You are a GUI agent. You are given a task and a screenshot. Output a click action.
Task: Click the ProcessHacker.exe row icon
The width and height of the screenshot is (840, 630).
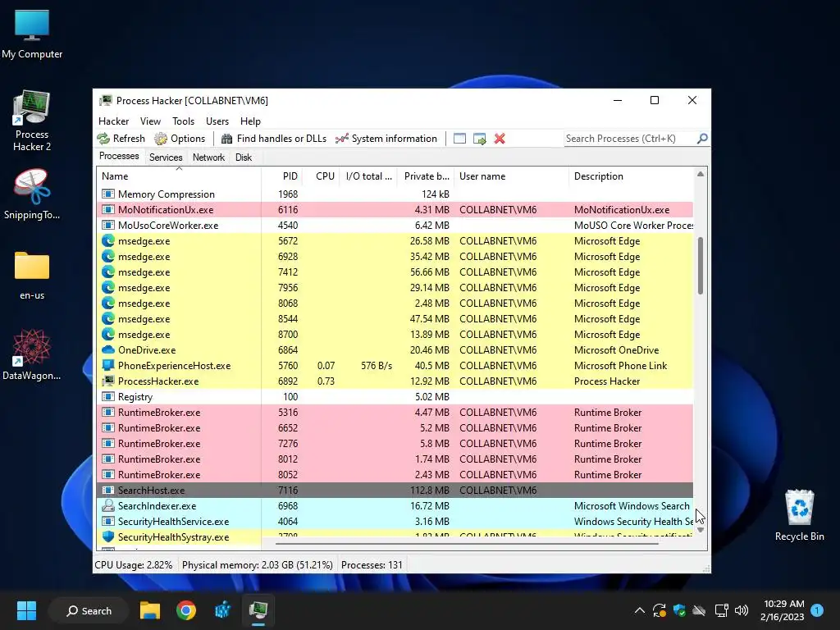[108, 381]
